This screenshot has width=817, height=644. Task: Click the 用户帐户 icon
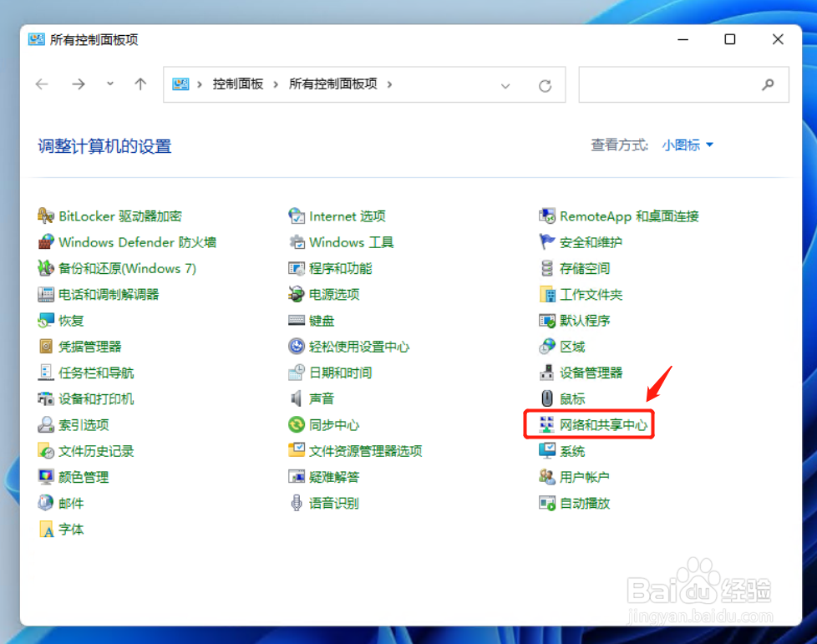[546, 477]
